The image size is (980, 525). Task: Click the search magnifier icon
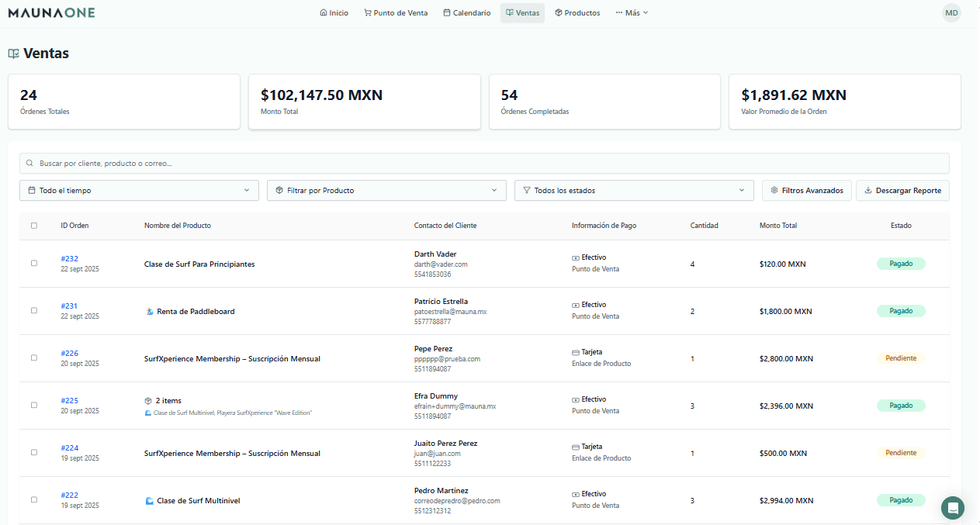[x=29, y=164]
